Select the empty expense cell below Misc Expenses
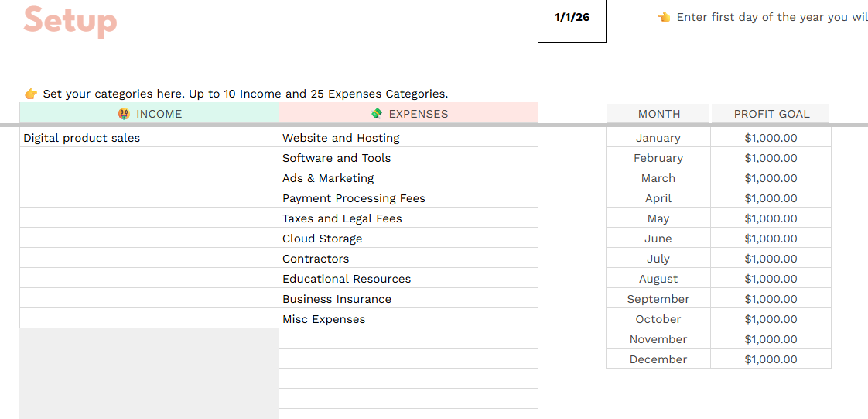Viewport: 868px width, 419px height. (408, 338)
